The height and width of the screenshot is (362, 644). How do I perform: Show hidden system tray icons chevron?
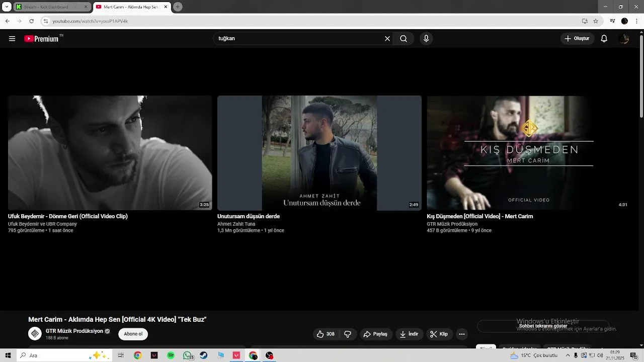coord(568,355)
